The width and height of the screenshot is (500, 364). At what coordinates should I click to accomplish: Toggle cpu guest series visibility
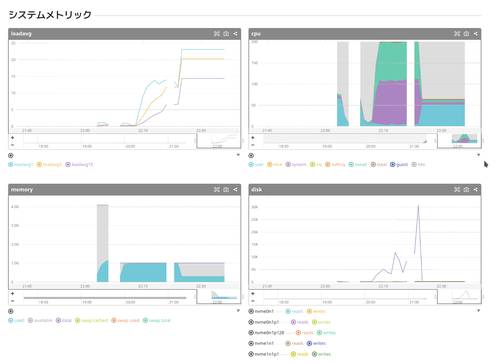[399, 164]
